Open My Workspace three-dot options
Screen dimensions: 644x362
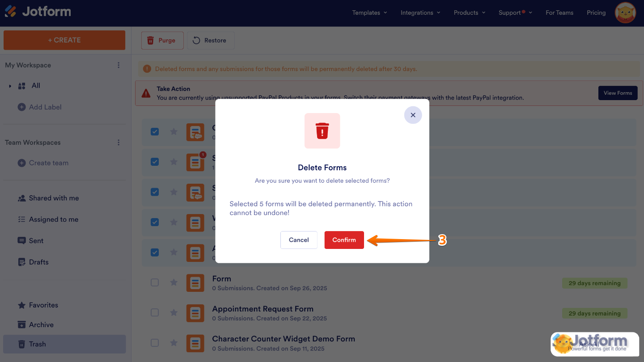(x=119, y=65)
